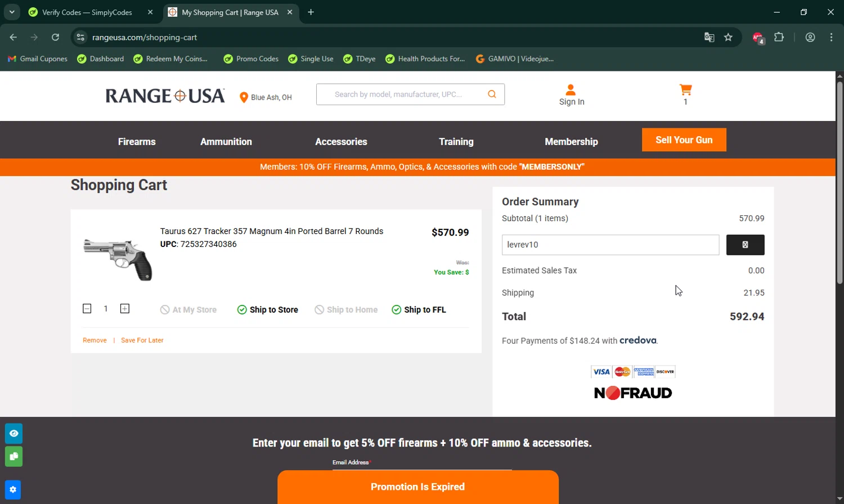Click the credova financing link
The image size is (844, 504).
[638, 340]
